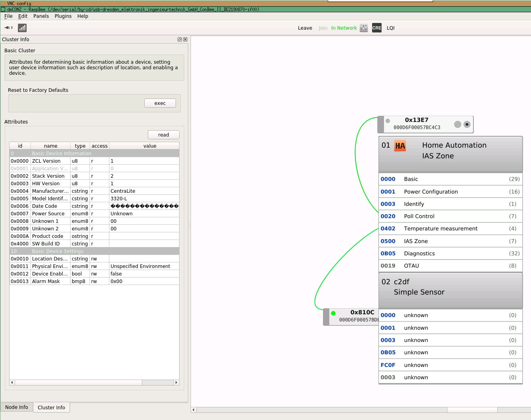Click the LQI display toggle
The image size is (531, 420).
point(391,28)
